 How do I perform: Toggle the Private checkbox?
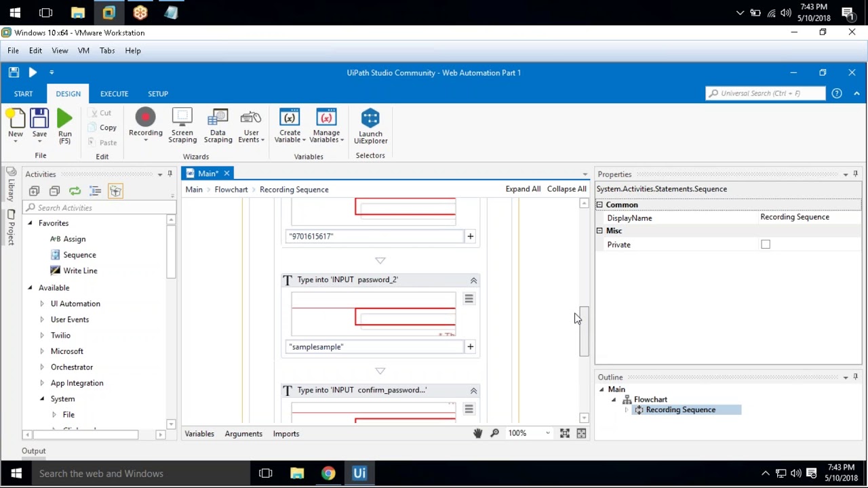coord(766,244)
